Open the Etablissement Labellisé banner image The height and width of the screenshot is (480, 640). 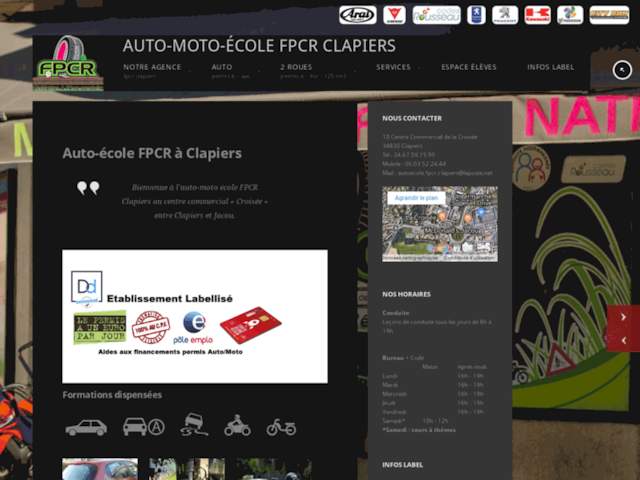[x=194, y=316]
